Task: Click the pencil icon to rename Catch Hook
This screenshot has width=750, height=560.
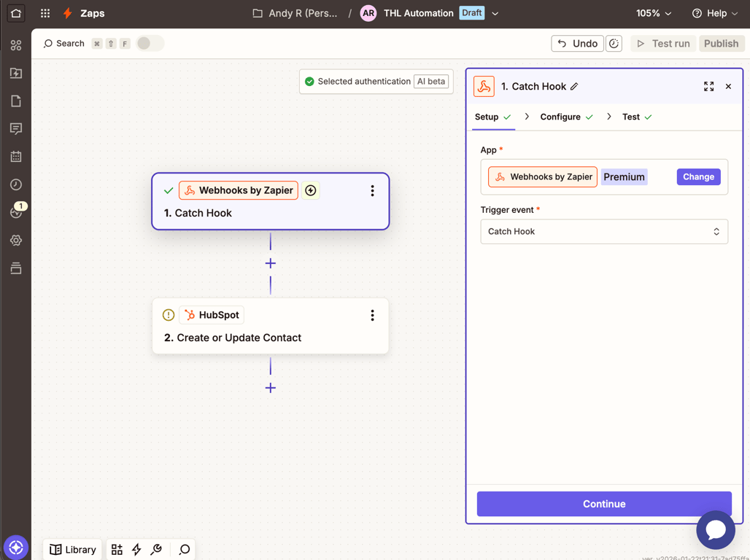Action: tap(574, 87)
